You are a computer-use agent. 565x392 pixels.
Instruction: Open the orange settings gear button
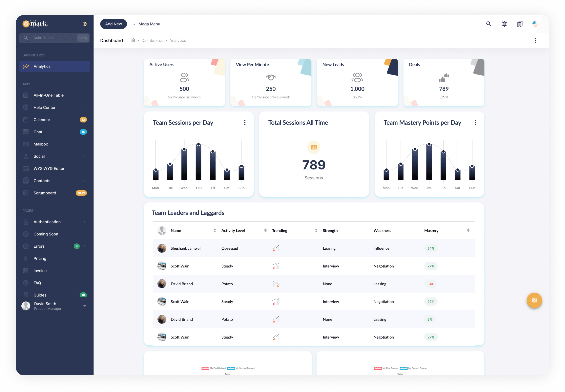[x=534, y=300]
